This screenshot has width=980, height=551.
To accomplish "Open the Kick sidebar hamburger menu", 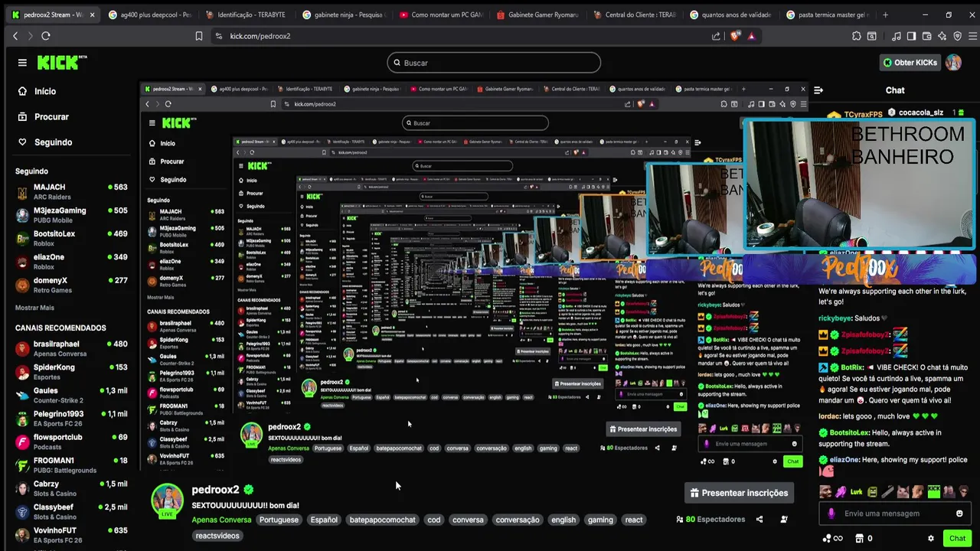I will pyautogui.click(x=22, y=63).
